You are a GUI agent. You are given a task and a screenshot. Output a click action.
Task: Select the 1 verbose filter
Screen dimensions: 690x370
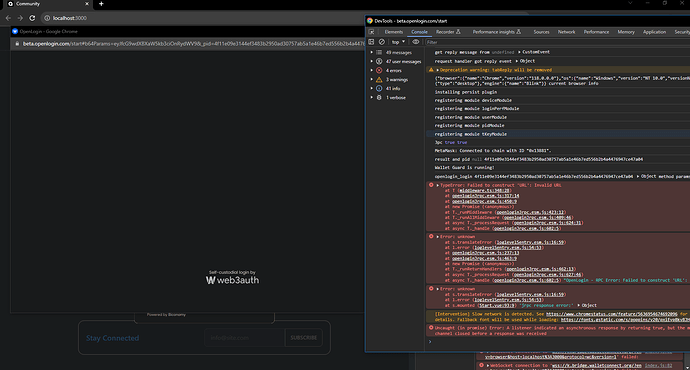coord(396,98)
